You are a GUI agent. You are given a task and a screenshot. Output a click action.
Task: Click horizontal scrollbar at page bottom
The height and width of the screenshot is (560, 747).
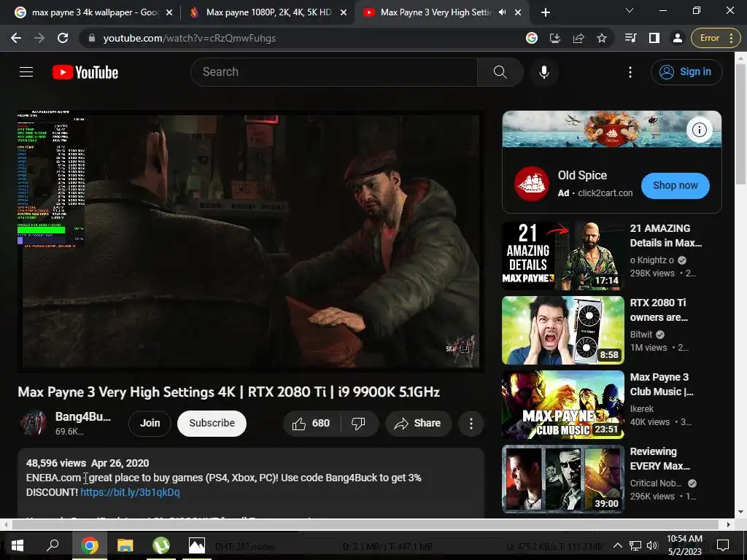pyautogui.click(x=365, y=524)
